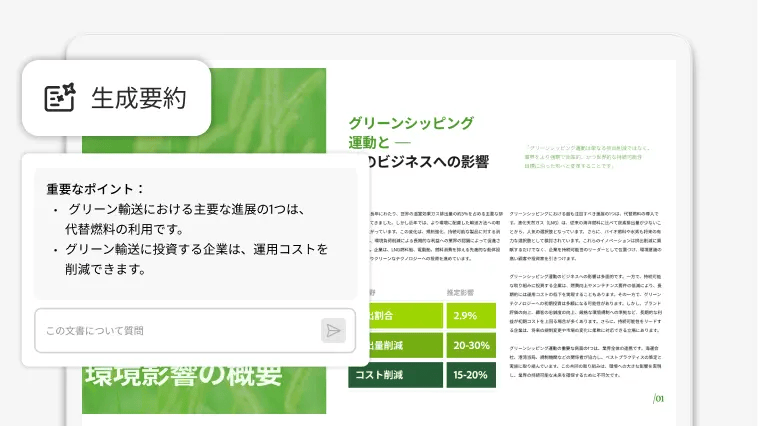Click the green pull quote text
The image size is (758, 426).
click(588, 157)
